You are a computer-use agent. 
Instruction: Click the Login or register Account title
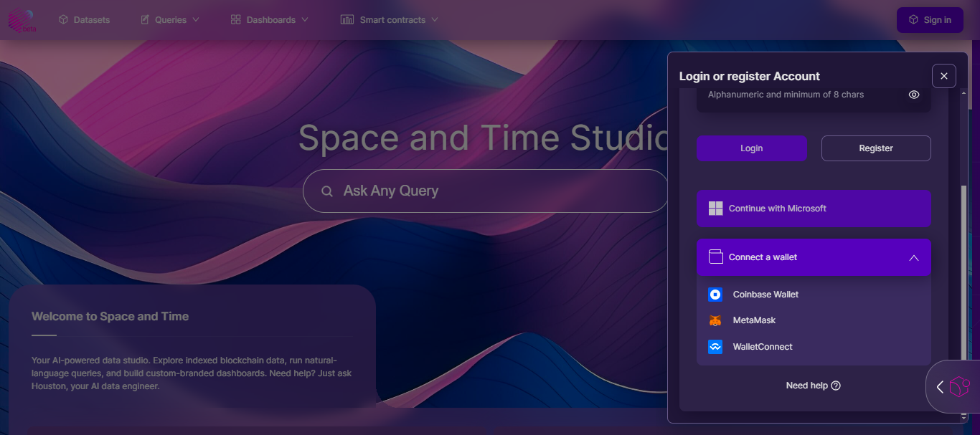tap(750, 76)
